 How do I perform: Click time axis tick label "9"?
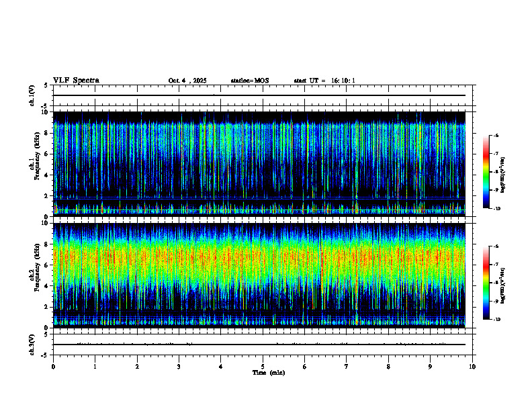[x=430, y=367]
